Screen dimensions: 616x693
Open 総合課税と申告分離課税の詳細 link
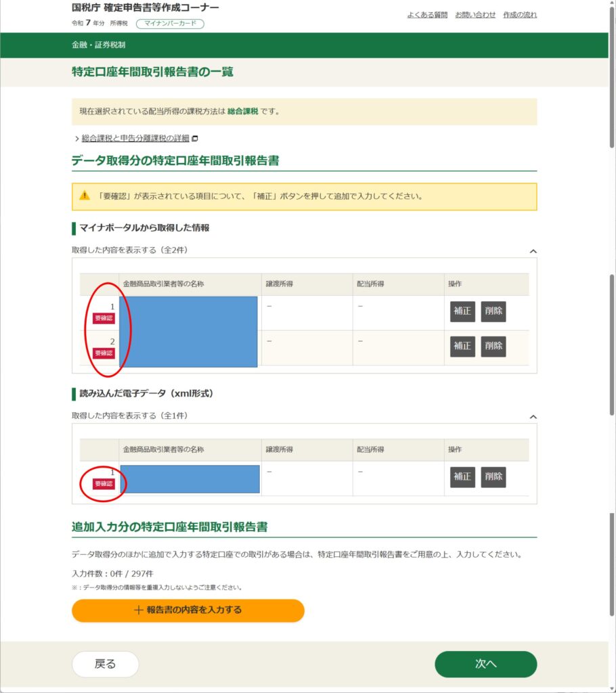(x=135, y=138)
